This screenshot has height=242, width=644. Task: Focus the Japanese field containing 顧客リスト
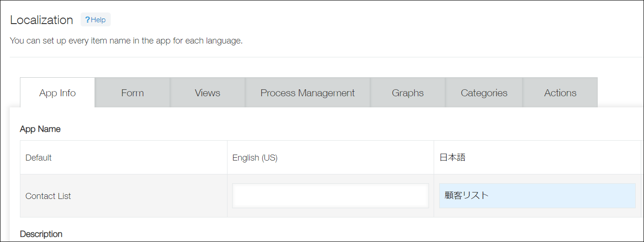pos(537,196)
